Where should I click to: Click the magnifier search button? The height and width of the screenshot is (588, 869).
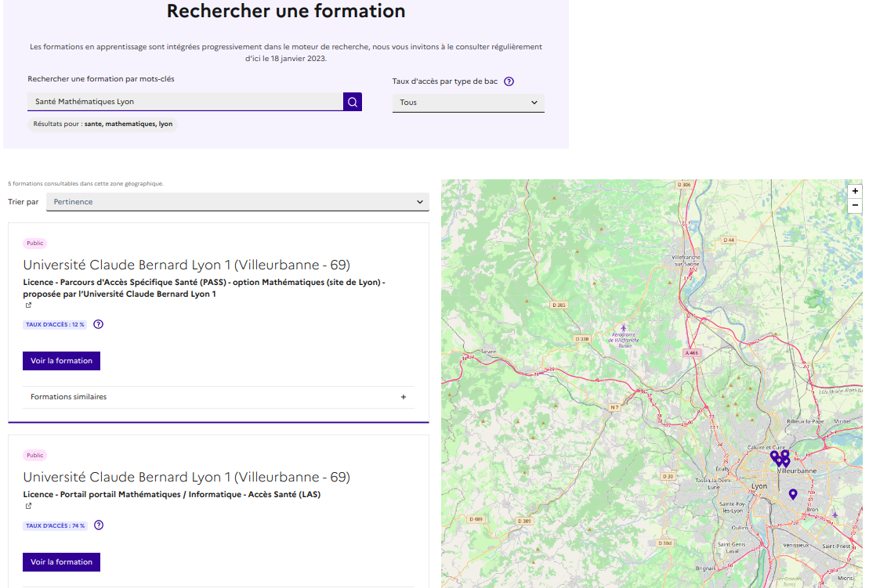[353, 102]
